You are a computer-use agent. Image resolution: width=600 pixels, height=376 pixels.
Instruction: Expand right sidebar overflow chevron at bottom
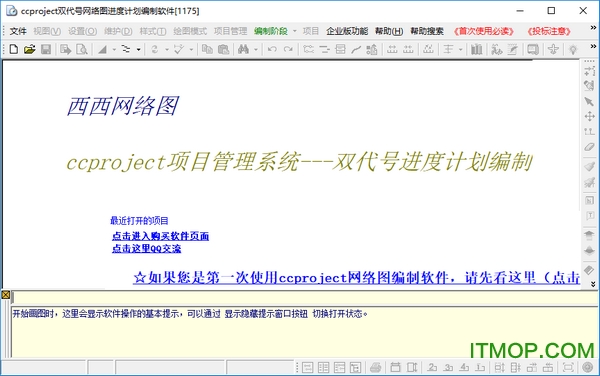click(x=593, y=284)
